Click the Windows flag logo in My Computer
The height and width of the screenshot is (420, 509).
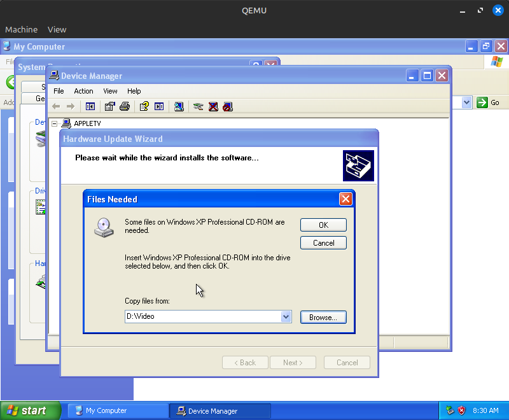click(x=497, y=61)
